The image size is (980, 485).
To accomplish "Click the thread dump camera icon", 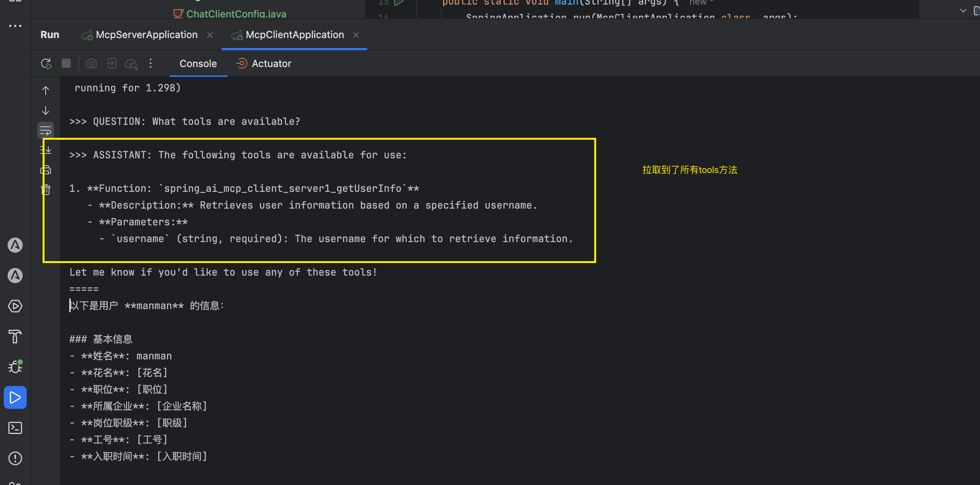I will tap(91, 63).
